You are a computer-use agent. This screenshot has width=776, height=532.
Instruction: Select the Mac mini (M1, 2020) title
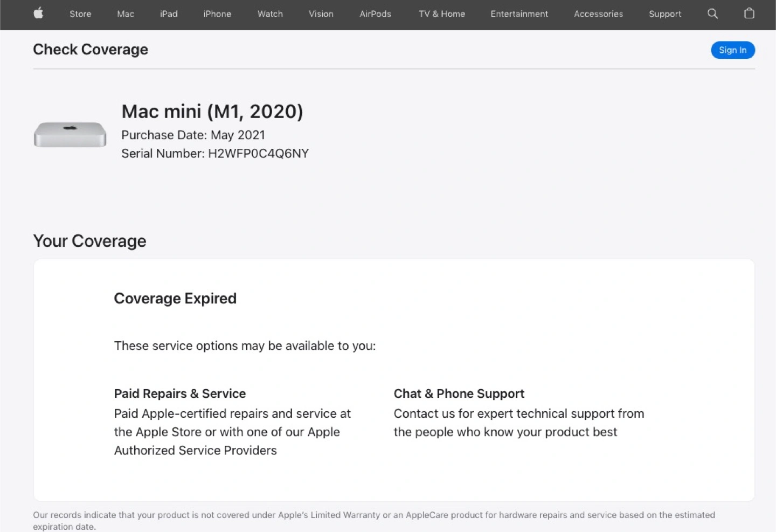click(212, 112)
